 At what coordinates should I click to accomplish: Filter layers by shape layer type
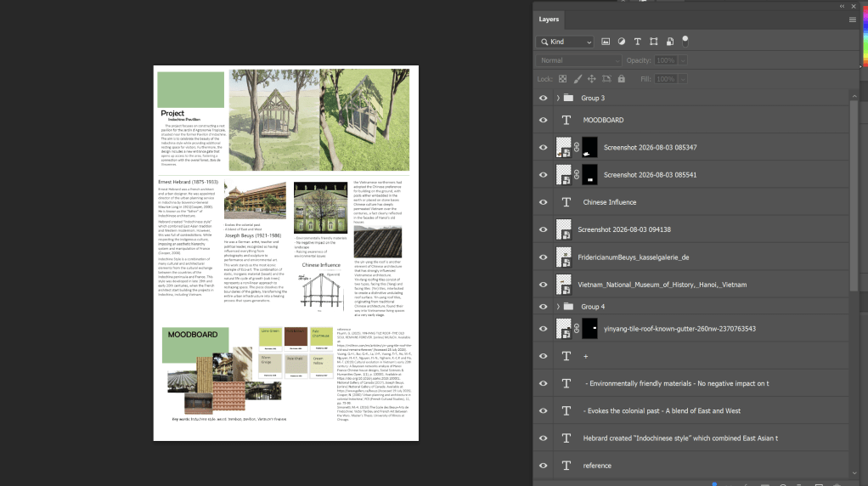(654, 42)
